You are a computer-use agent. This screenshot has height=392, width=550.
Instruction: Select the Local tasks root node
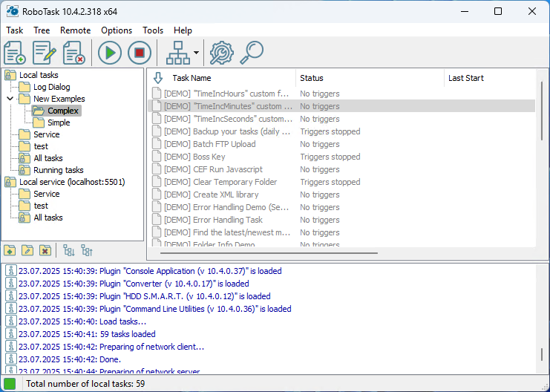39,75
